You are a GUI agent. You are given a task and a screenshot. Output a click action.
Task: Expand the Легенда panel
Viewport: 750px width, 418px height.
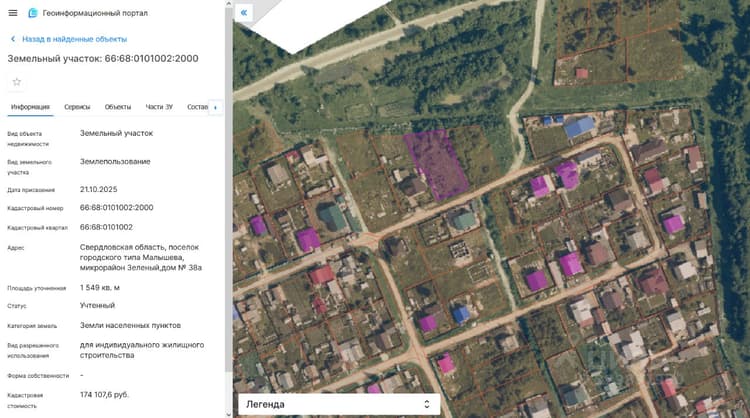[339, 404]
